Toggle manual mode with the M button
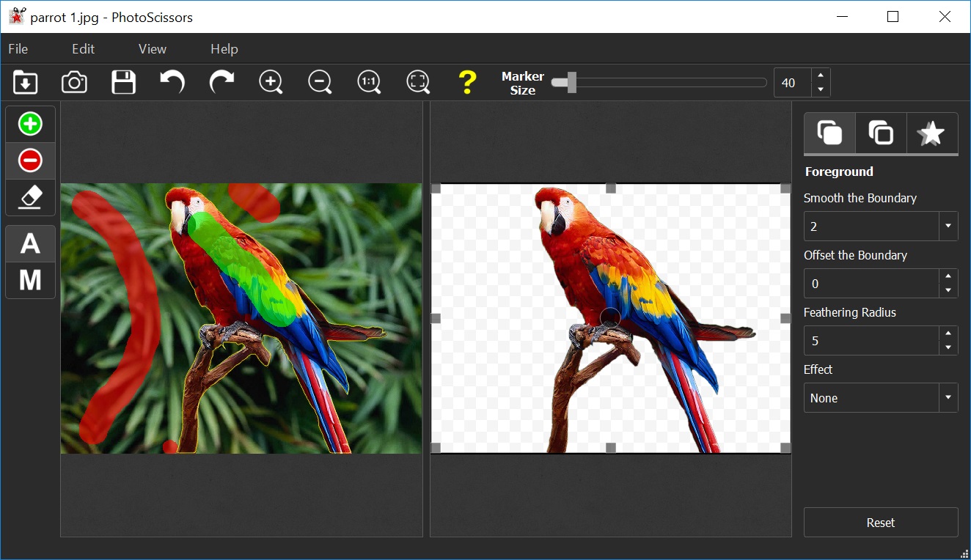The width and height of the screenshot is (971, 560). [30, 280]
